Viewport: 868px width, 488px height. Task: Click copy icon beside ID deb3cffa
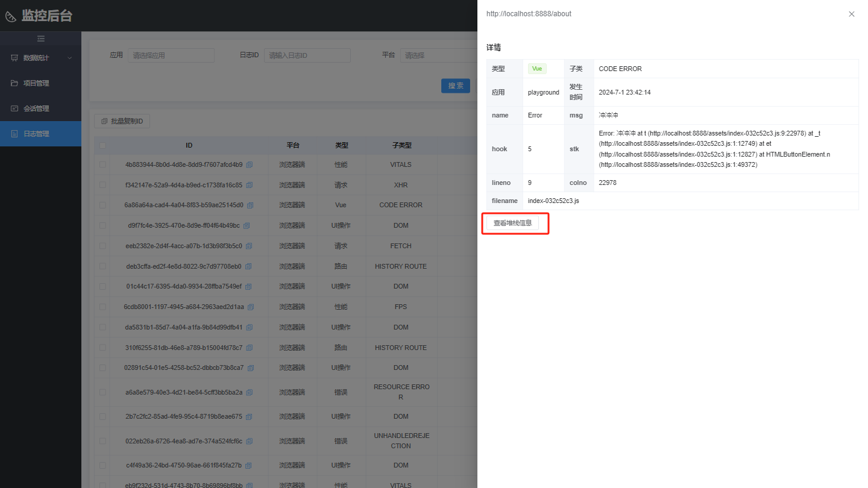click(248, 266)
